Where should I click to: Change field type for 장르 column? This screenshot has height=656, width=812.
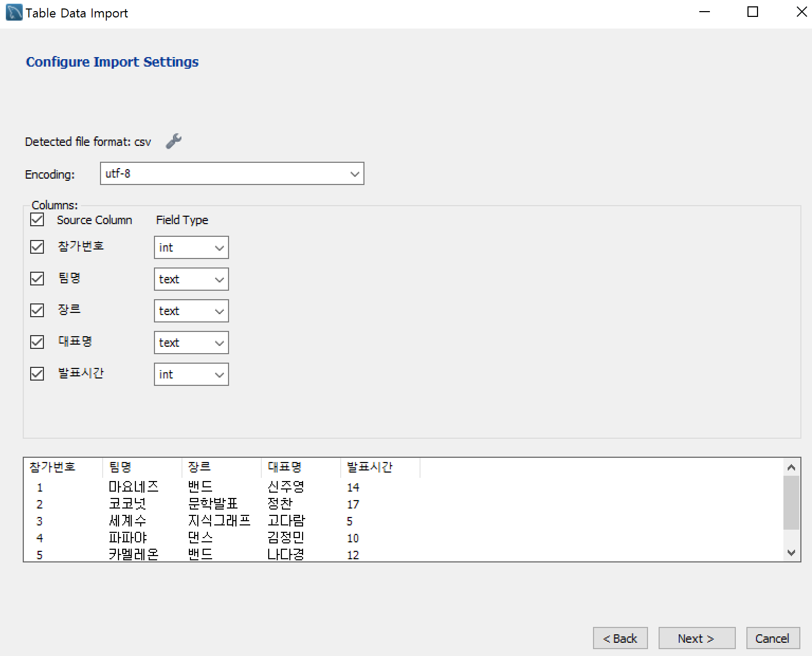coord(191,311)
